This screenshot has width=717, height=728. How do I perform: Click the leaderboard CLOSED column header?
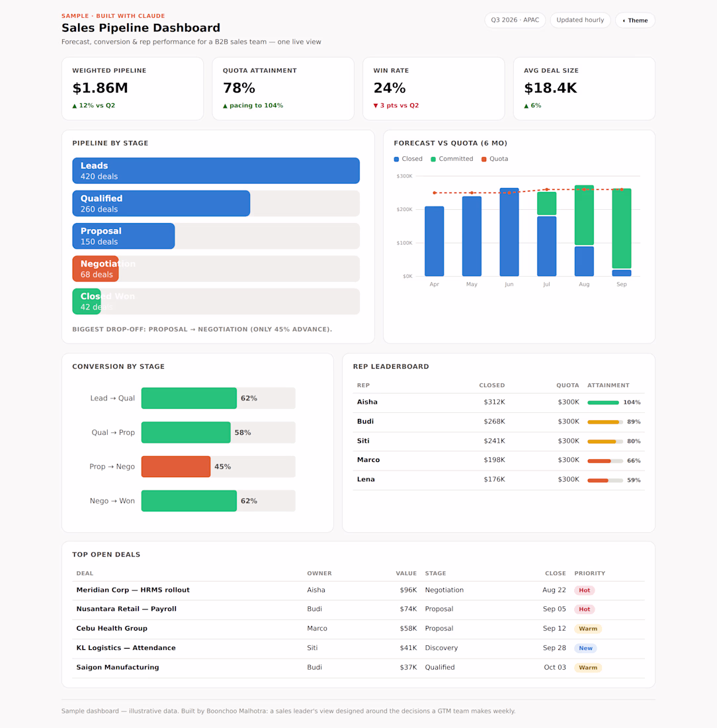(492, 385)
